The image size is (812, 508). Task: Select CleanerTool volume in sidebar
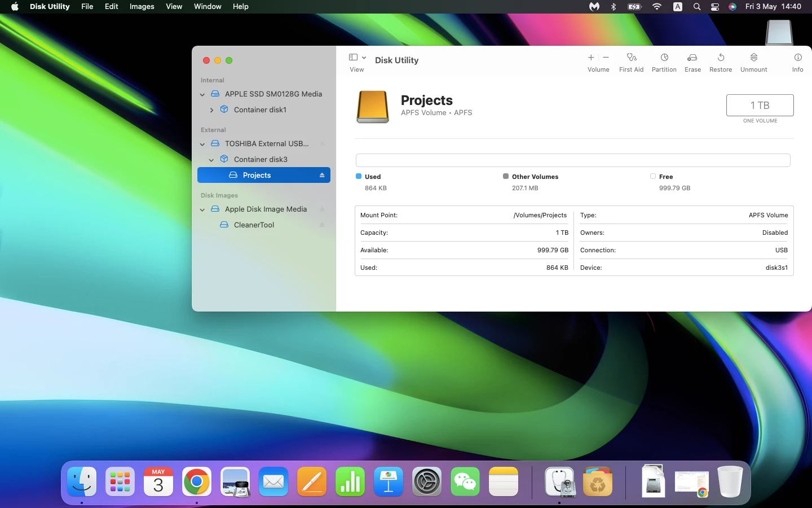click(x=264, y=225)
